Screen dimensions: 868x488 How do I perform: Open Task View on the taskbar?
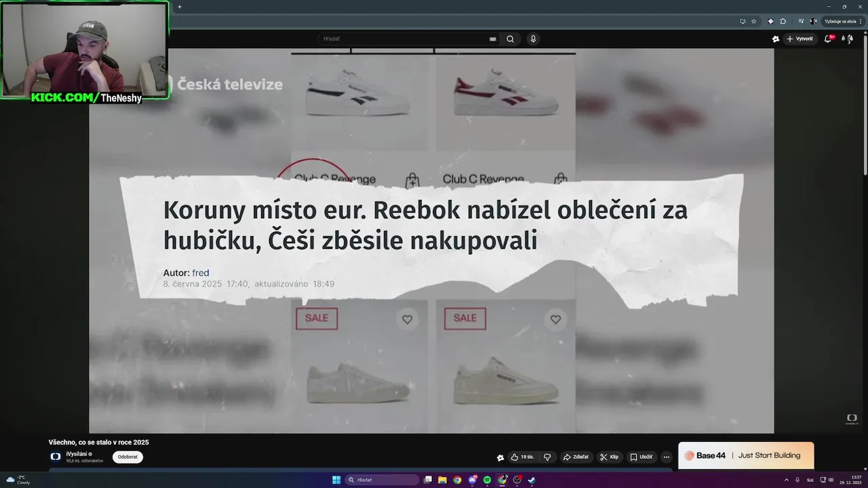[428, 480]
